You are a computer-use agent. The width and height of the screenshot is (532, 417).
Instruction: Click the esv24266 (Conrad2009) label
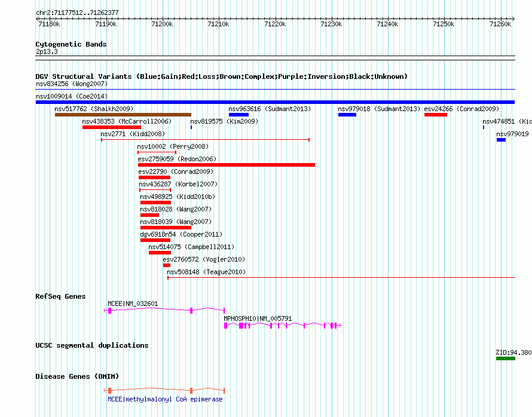[461, 109]
